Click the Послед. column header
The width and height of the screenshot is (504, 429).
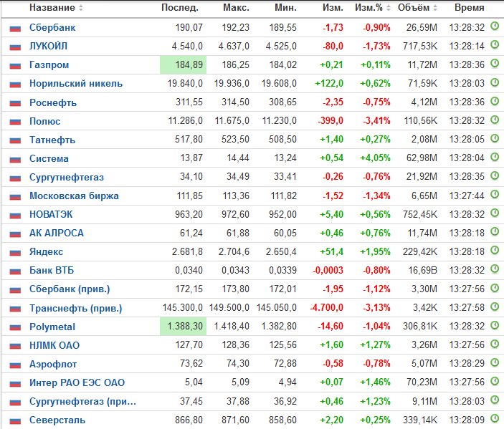pos(180,8)
